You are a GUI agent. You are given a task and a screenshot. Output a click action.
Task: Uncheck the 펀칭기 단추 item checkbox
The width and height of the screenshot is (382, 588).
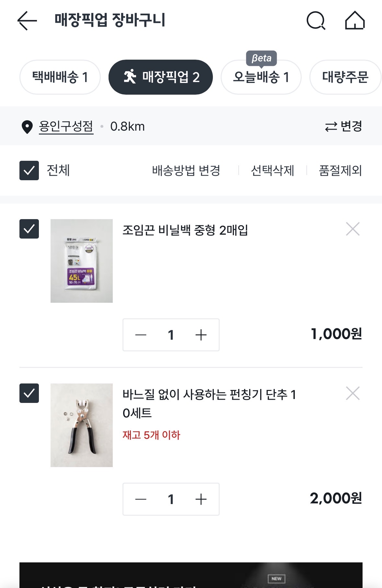(x=29, y=393)
